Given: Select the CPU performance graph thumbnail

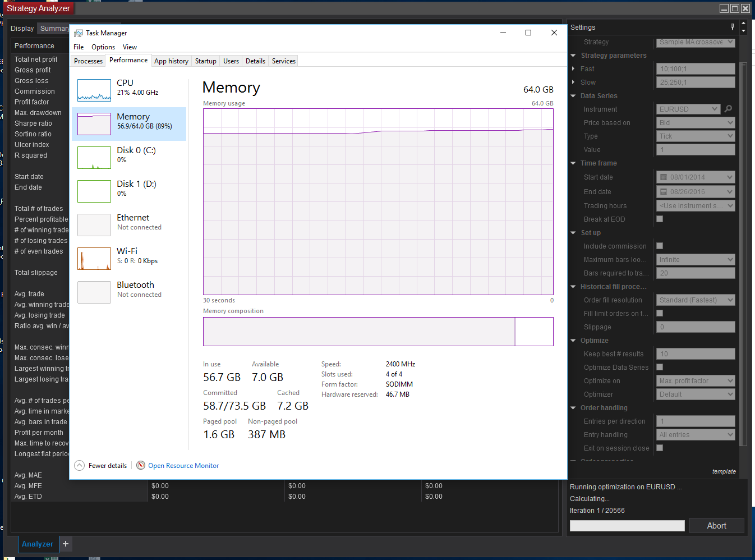Looking at the screenshot, I should coord(94,90).
